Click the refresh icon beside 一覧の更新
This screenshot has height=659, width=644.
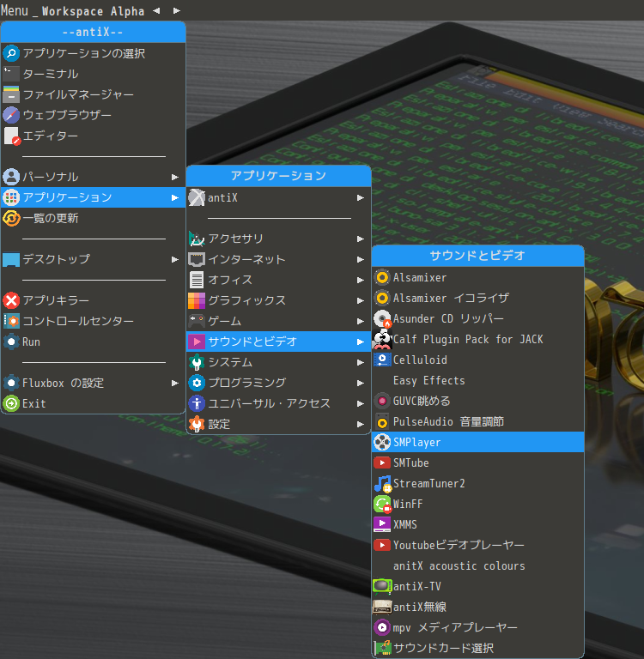(11, 218)
